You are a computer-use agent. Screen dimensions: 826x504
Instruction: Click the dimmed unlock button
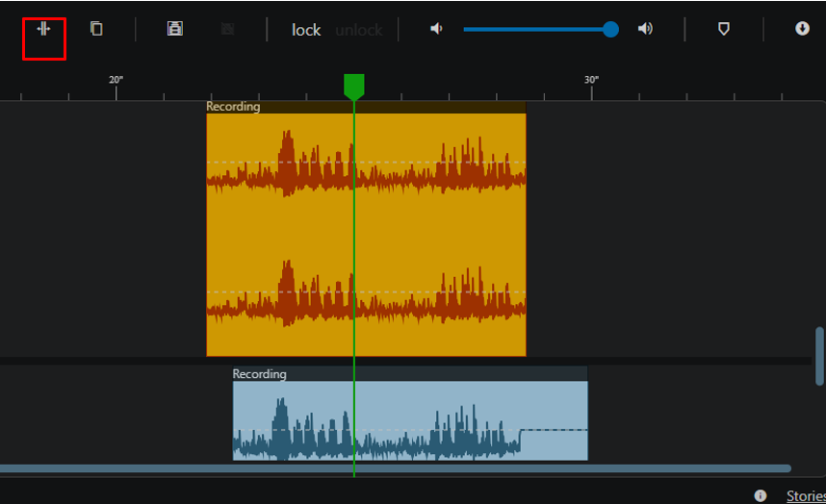tap(359, 30)
